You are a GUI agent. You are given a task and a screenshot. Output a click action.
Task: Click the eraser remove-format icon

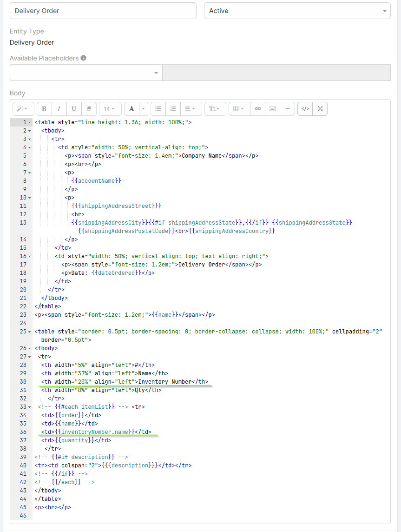(89, 109)
